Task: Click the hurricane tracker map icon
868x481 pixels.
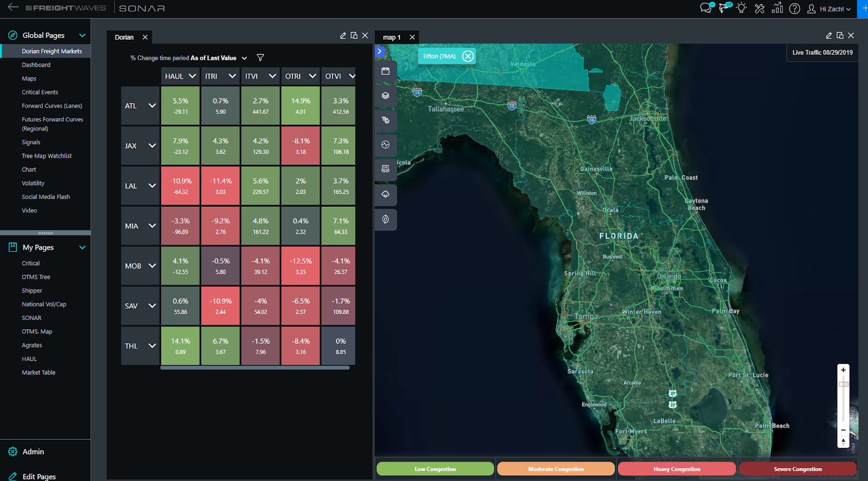Action: [x=385, y=219]
